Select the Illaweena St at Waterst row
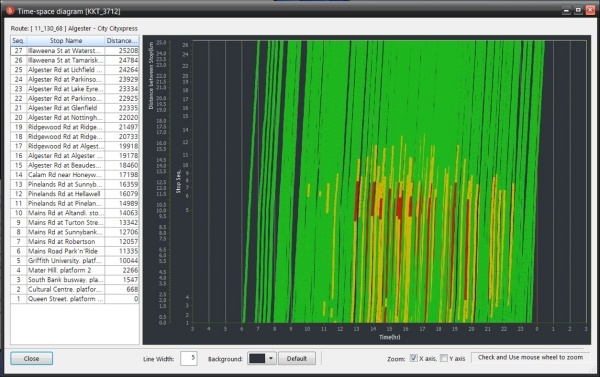The image size is (600, 377). [75, 51]
